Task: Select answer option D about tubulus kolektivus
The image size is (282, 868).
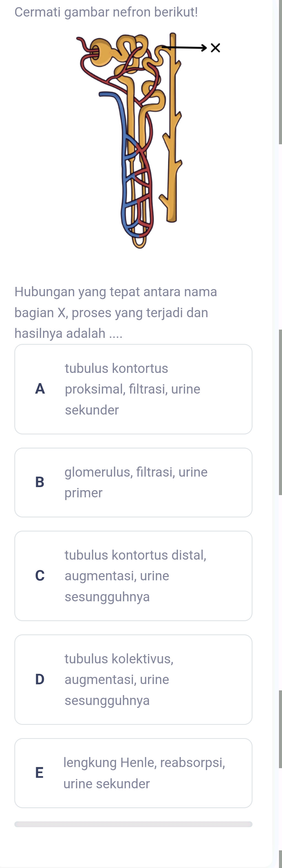Action: (133, 680)
